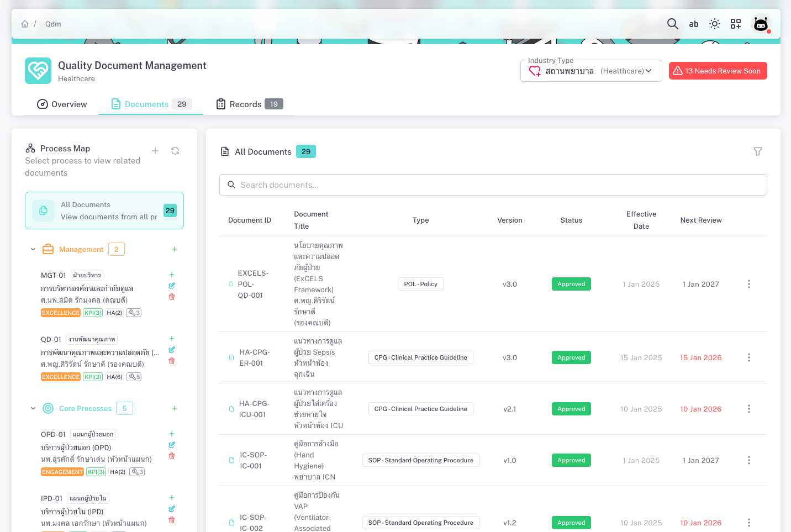791x532 pixels.
Task: Click the home breadcrumb icon
Action: (25, 24)
